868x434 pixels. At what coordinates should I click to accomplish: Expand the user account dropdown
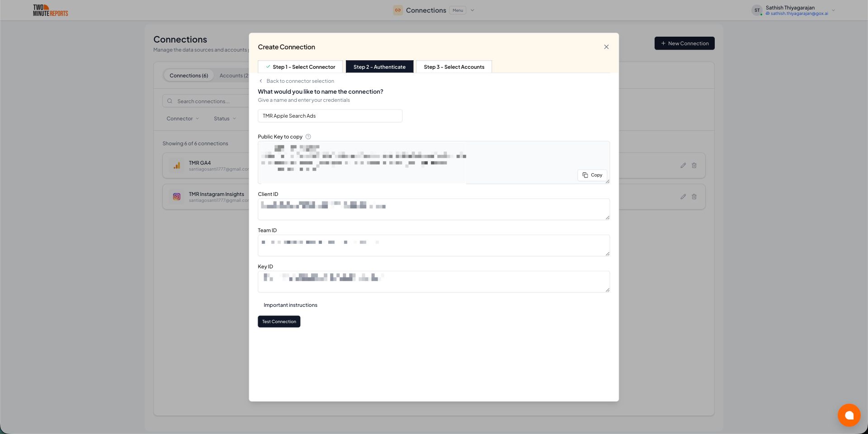pyautogui.click(x=833, y=10)
